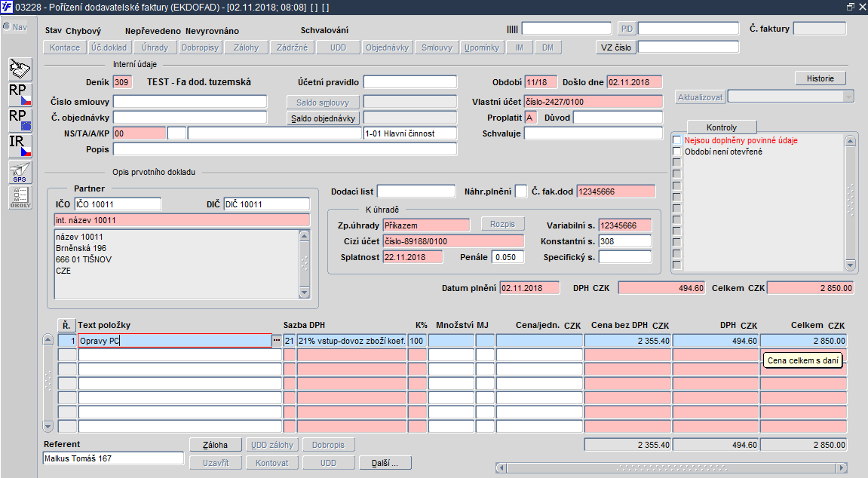Open the Zádržné tab button
This screenshot has height=478, width=868.
pyautogui.click(x=293, y=47)
